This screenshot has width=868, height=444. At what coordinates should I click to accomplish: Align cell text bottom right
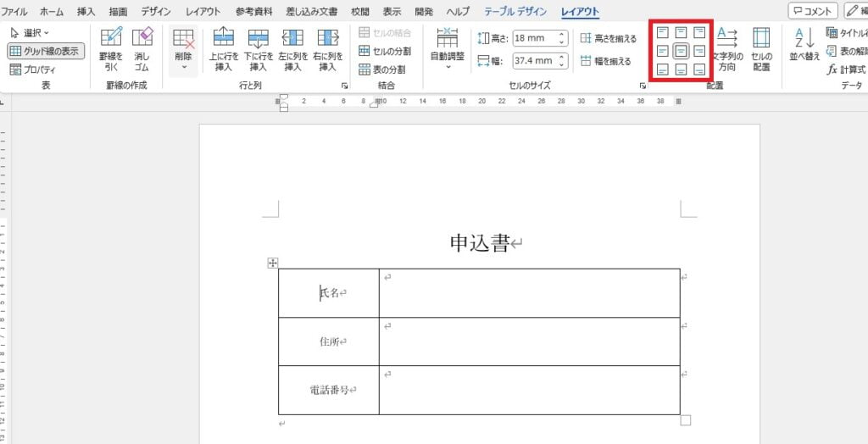(699, 69)
